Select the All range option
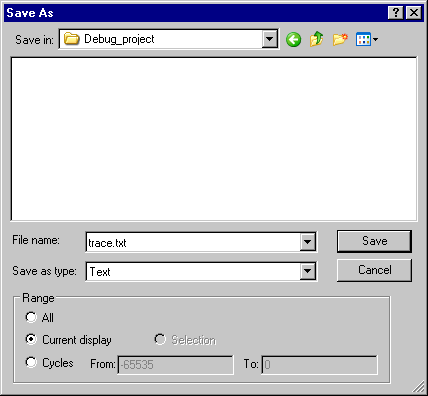 coord(31,317)
